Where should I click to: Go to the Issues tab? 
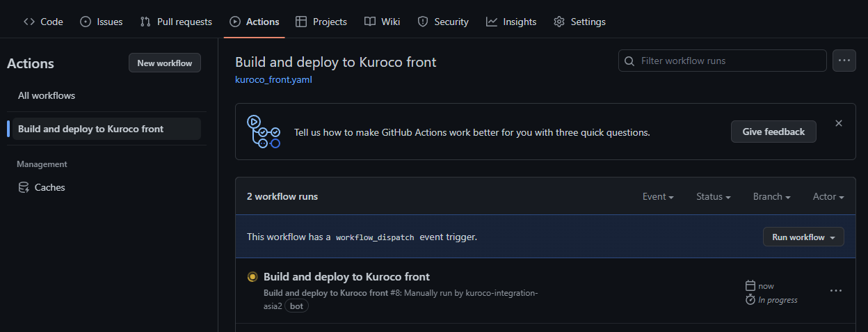tap(102, 22)
